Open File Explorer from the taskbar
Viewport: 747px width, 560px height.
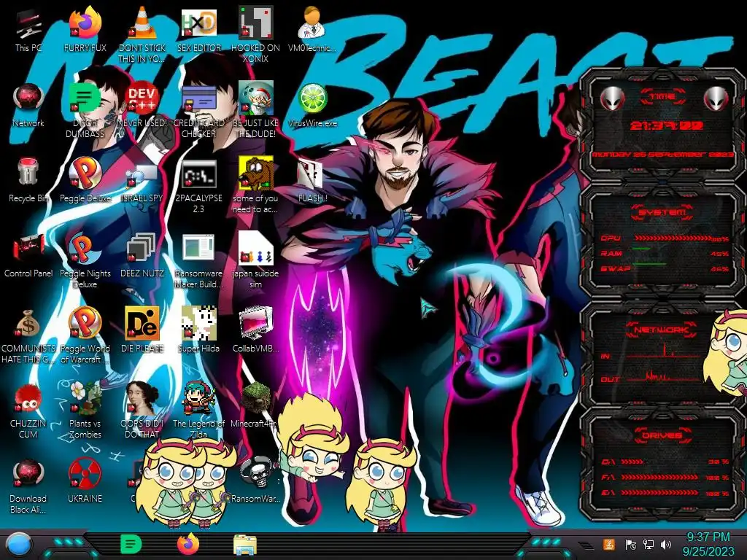245,545
